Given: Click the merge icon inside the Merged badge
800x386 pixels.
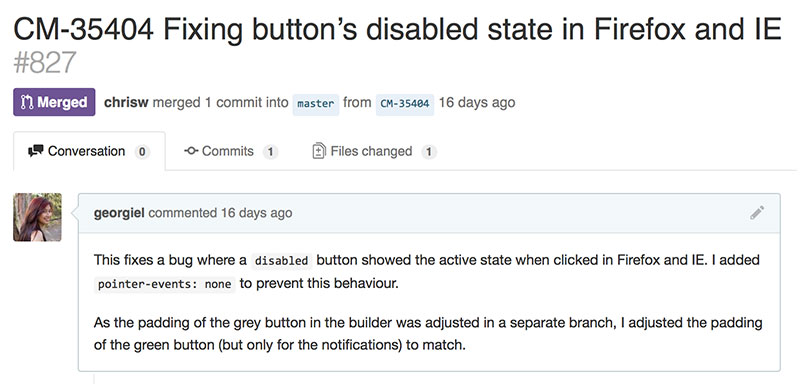Looking at the screenshot, I should pyautogui.click(x=27, y=102).
